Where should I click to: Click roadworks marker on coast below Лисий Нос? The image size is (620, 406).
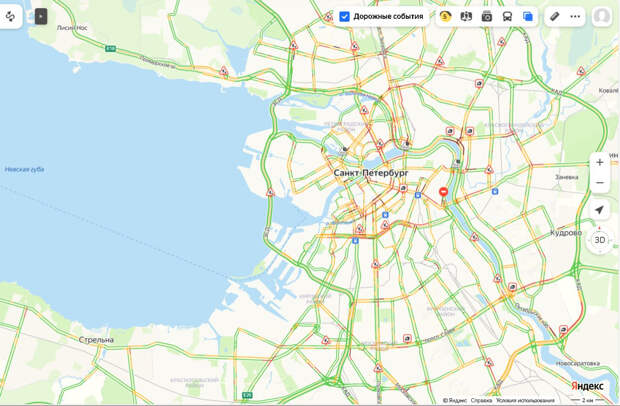pyautogui.click(x=224, y=72)
